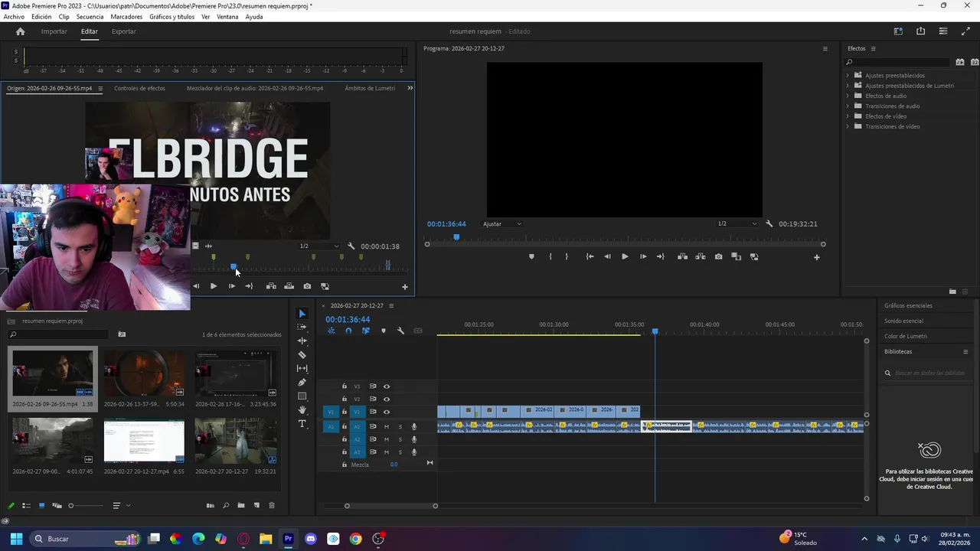Open the Secuencia menu
Viewport: 980px width, 551px height.
tap(90, 17)
